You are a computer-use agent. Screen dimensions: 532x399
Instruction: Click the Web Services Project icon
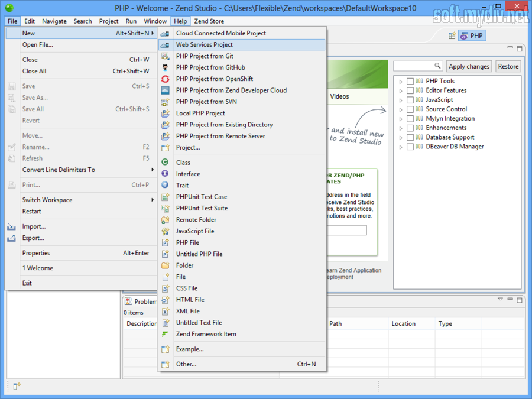tap(165, 45)
